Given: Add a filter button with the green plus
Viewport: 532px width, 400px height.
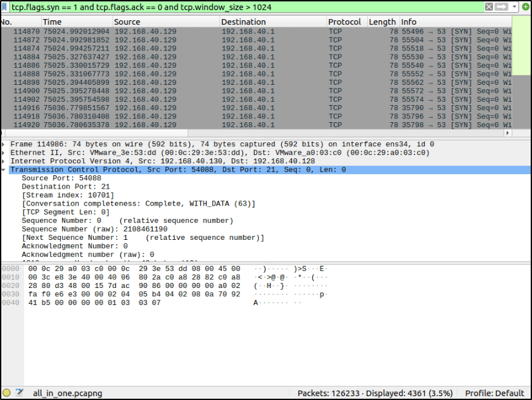Looking at the screenshot, I should pos(524,6).
